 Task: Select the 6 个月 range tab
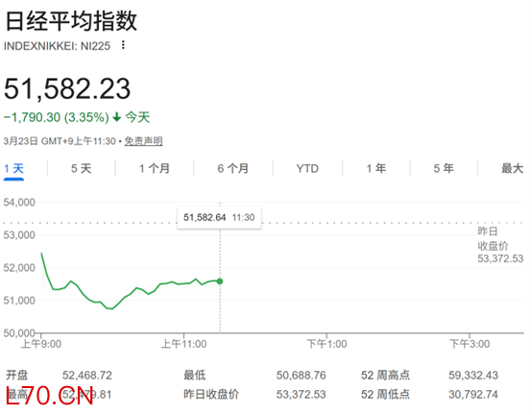click(x=233, y=168)
